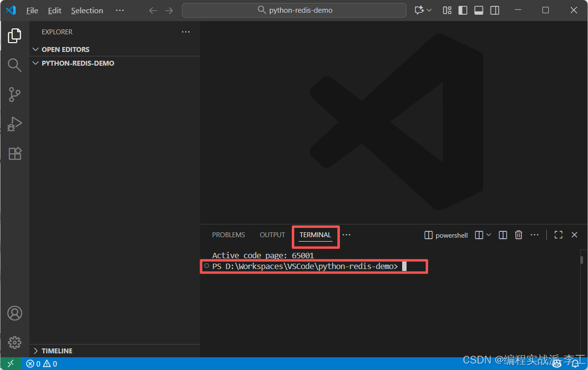The width and height of the screenshot is (588, 370).
Task: Select the powershell terminal label
Action: (x=446, y=235)
